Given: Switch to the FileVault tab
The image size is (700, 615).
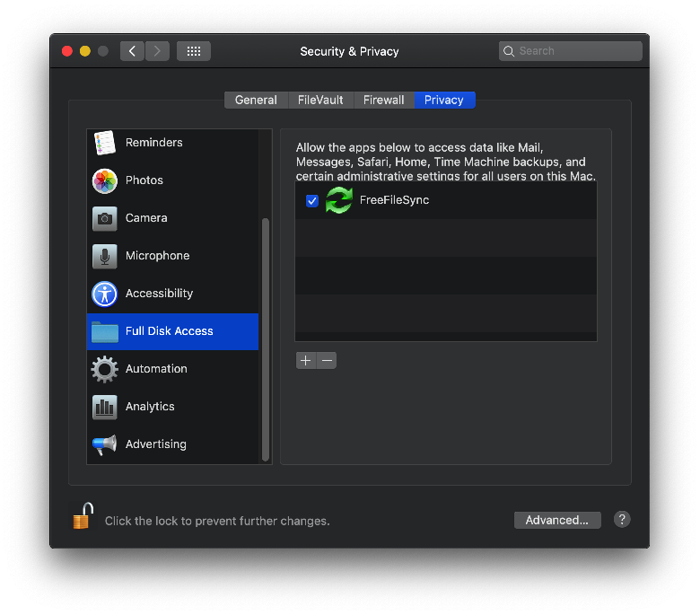Looking at the screenshot, I should click(x=320, y=100).
